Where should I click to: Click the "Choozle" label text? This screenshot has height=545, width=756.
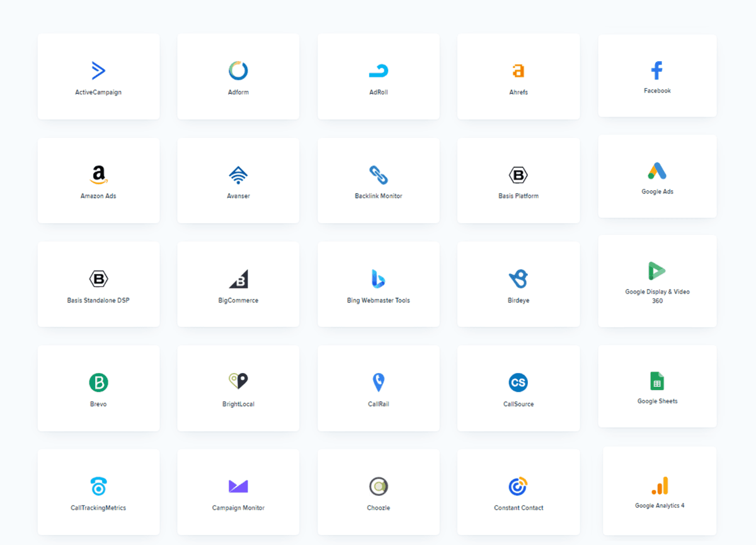379,508
